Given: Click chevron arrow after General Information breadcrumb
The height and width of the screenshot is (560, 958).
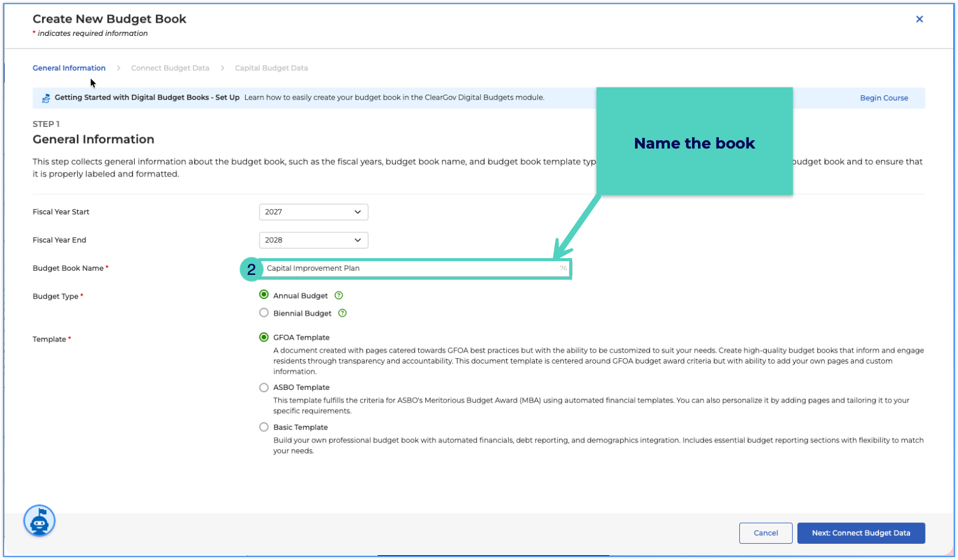Looking at the screenshot, I should 118,68.
